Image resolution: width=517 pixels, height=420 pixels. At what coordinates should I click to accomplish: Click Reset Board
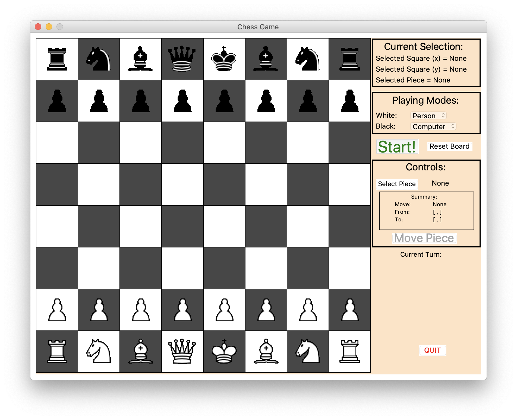coord(450,146)
